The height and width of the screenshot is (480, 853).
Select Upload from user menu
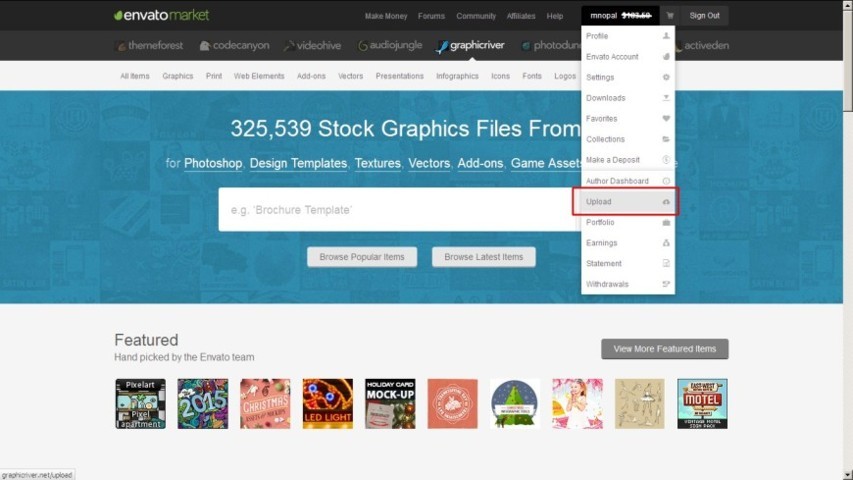click(626, 202)
